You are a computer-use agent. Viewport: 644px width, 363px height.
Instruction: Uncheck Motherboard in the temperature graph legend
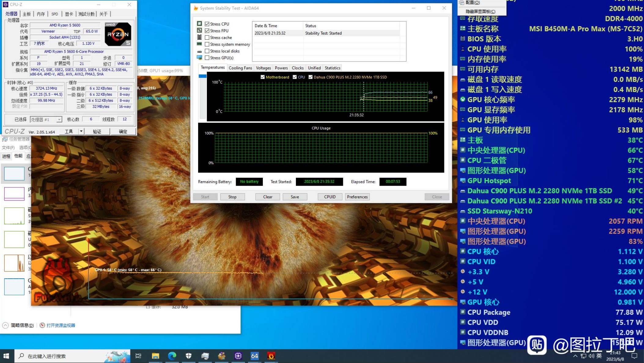pos(263,77)
